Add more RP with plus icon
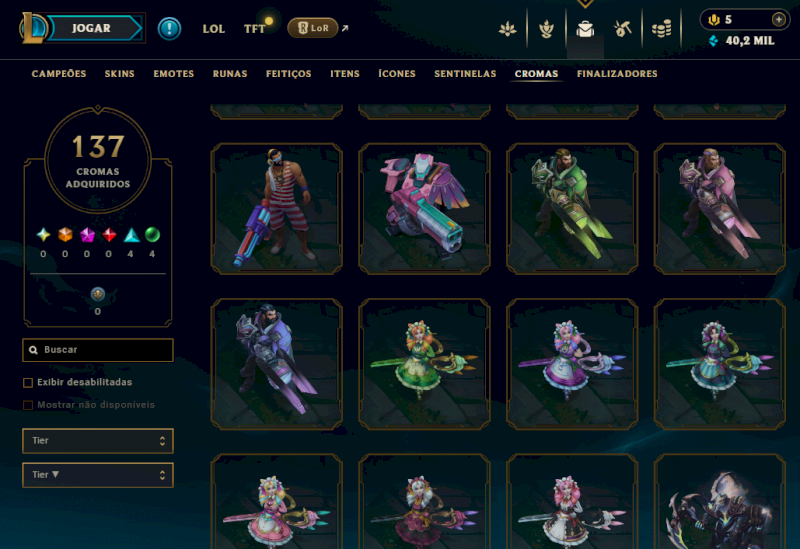800x549 pixels. click(779, 19)
